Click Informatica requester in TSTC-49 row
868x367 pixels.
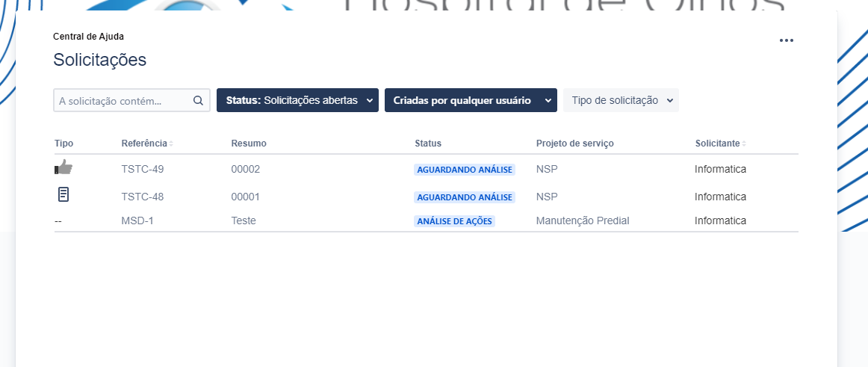720,169
